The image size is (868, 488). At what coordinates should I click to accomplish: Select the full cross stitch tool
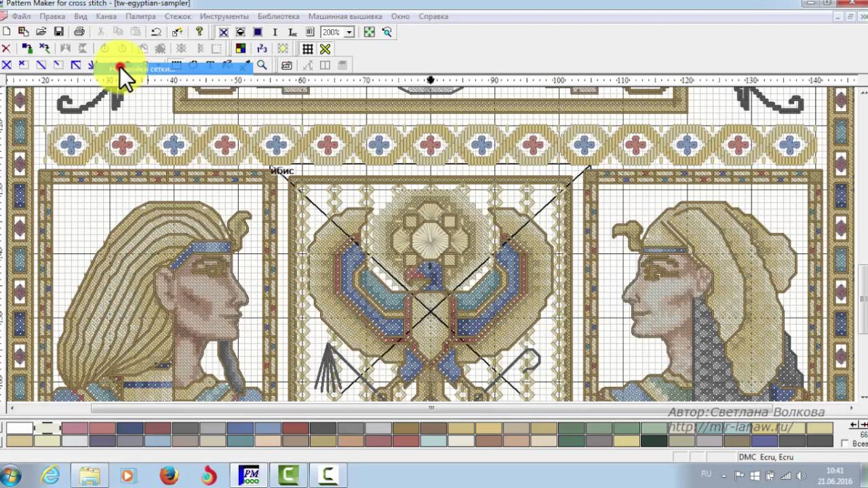click(x=6, y=65)
